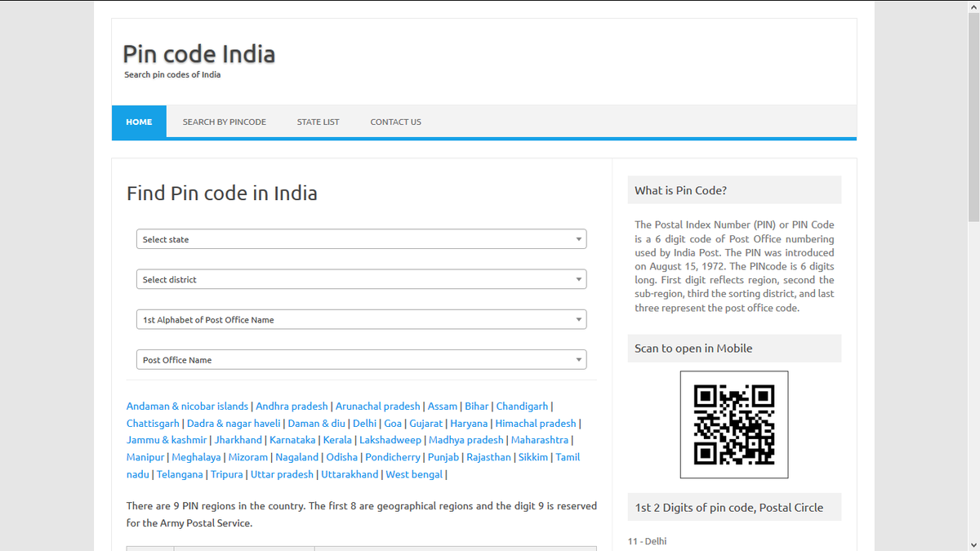980x551 pixels.
Task: Open the CONTACT US menu item
Action: pyautogui.click(x=396, y=122)
